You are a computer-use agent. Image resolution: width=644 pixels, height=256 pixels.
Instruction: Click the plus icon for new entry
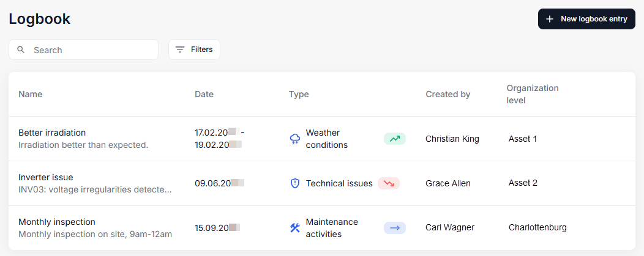pos(550,19)
